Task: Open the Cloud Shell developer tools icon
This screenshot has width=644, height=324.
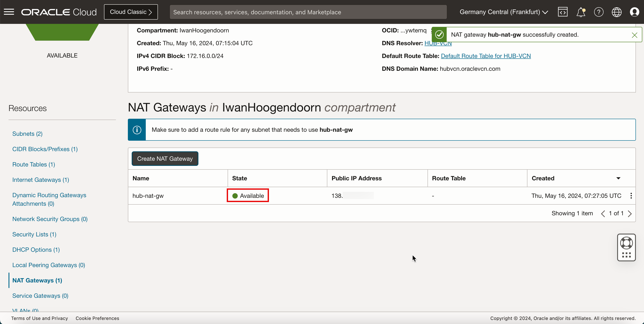Action: point(563,12)
